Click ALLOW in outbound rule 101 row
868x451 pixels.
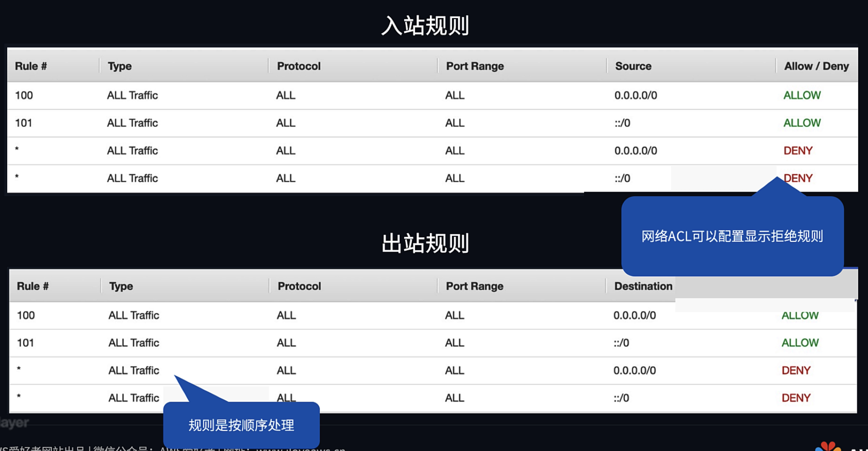(x=800, y=343)
